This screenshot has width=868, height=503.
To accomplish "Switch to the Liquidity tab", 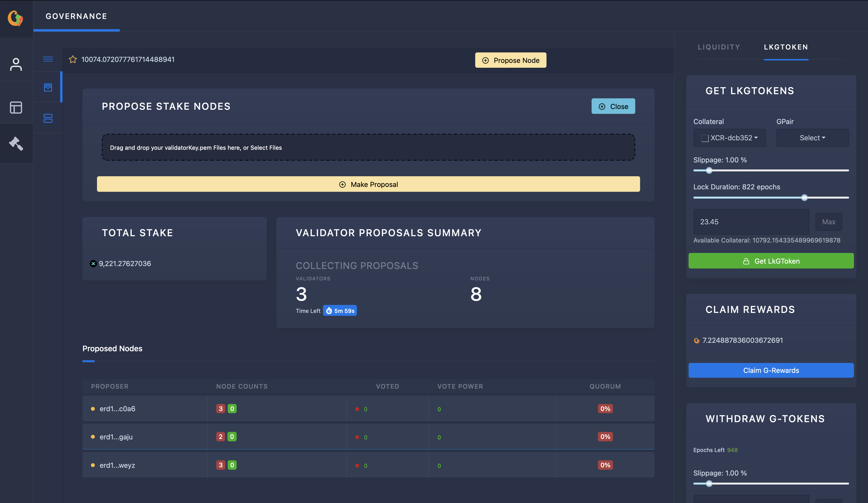I will (x=718, y=47).
